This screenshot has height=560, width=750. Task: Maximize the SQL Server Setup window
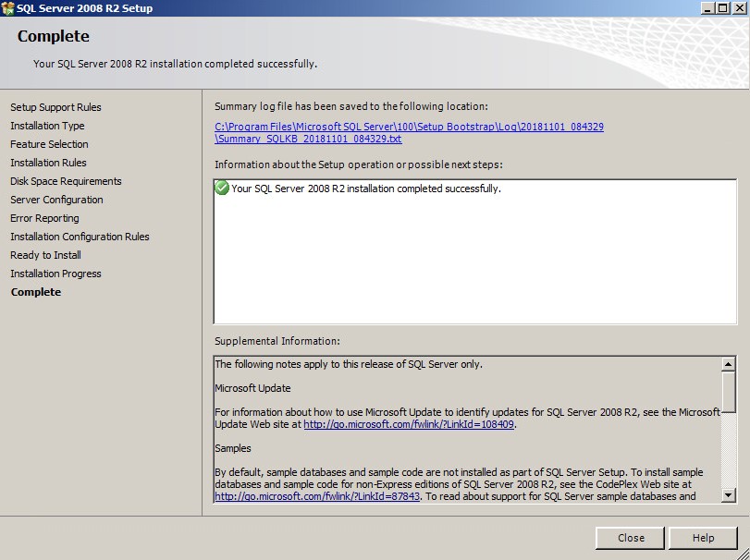tap(723, 8)
